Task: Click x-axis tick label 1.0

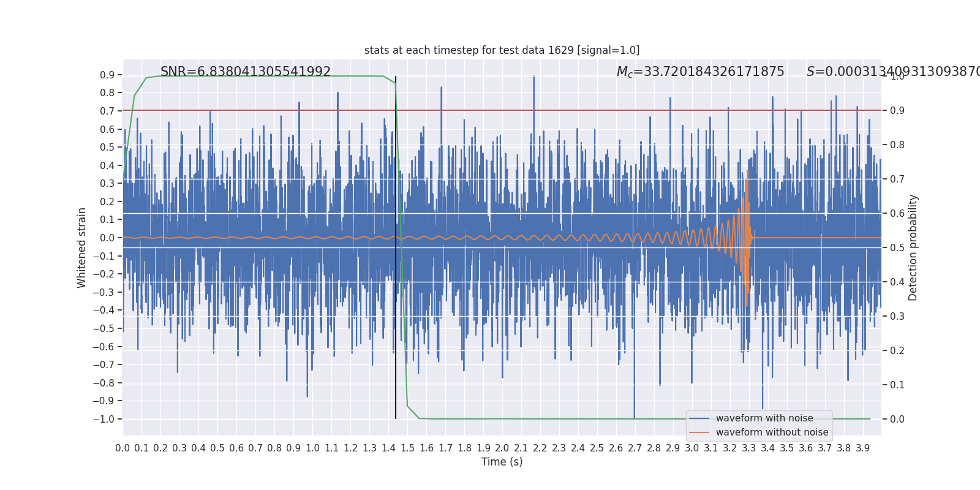Action: (x=312, y=448)
